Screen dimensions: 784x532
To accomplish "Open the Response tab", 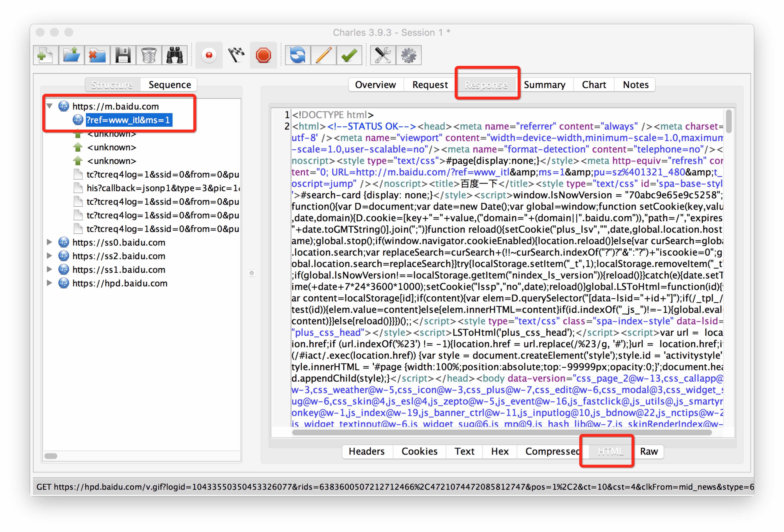I will point(486,85).
